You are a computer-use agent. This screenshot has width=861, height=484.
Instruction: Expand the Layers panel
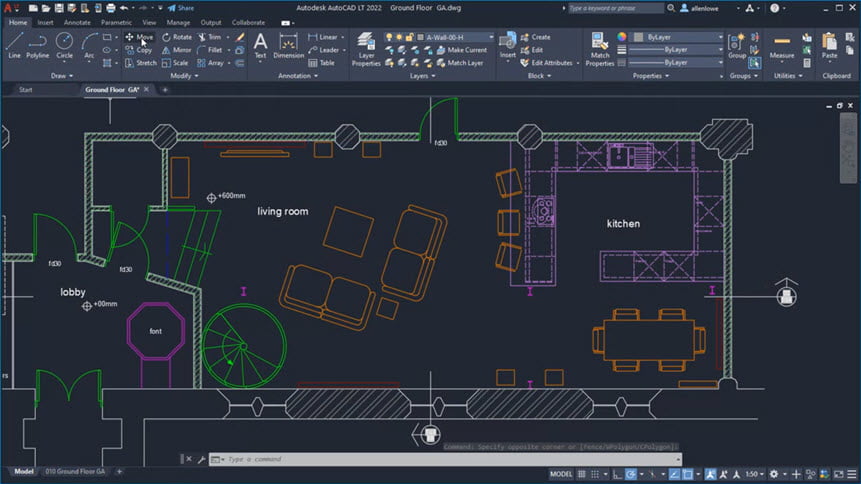pyautogui.click(x=422, y=76)
